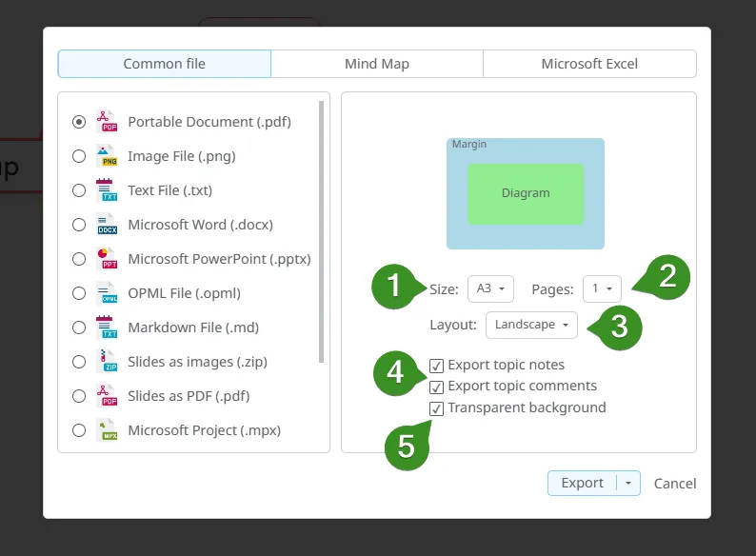Disable Transparent background checkbox
756x556 pixels.
(436, 407)
